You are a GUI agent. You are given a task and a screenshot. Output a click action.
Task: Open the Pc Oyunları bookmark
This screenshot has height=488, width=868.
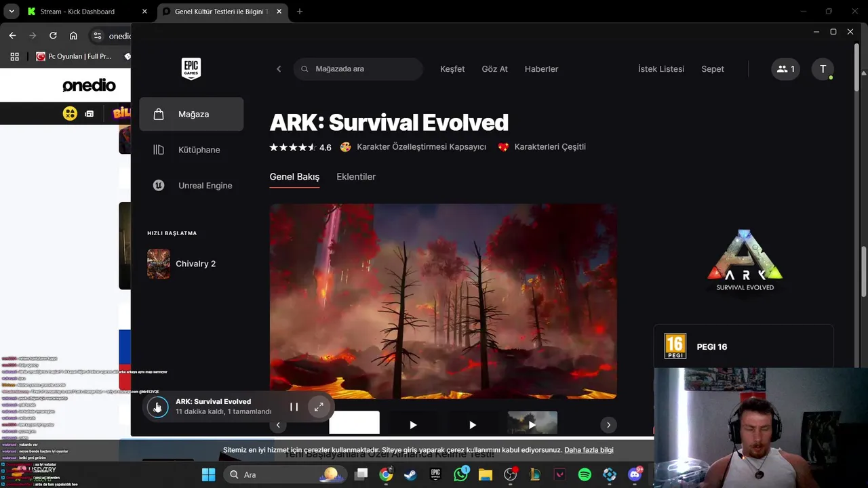[73, 57]
